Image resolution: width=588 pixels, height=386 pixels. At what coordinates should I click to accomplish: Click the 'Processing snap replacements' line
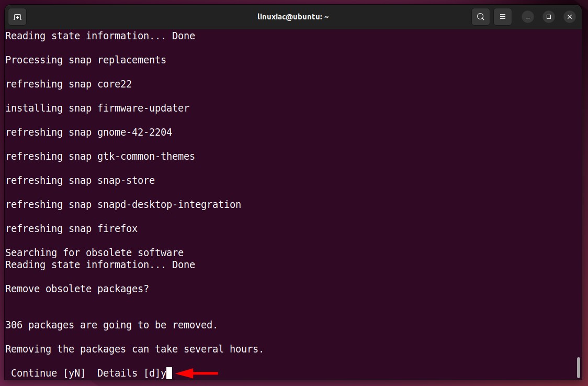point(85,60)
